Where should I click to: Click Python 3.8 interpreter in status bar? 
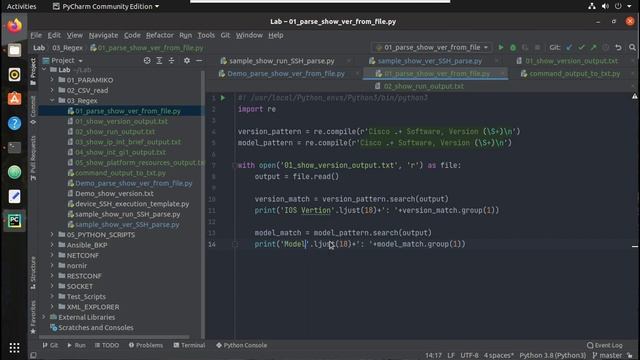point(552,356)
